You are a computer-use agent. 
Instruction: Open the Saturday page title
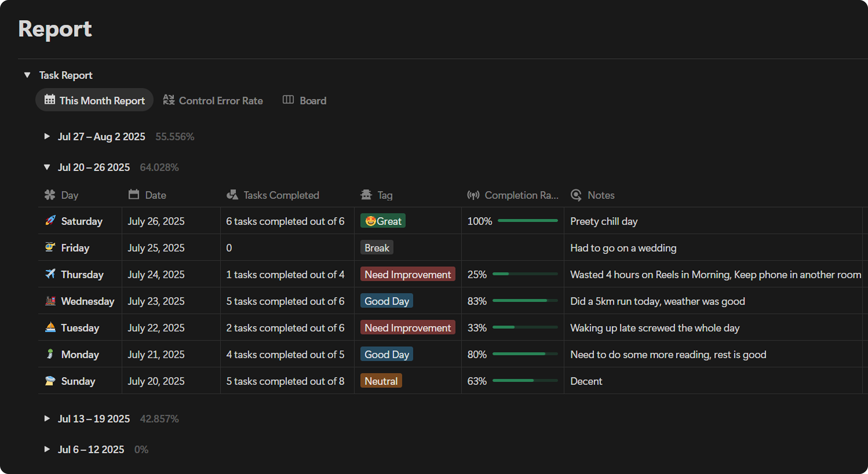click(x=82, y=221)
